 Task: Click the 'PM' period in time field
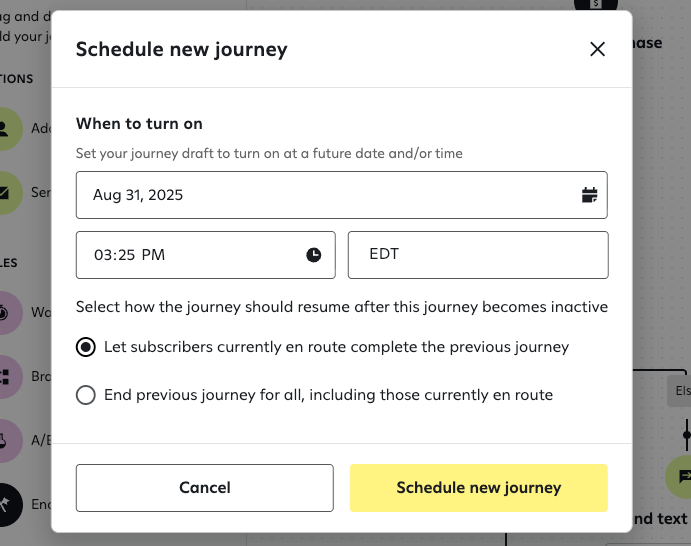(x=153, y=255)
